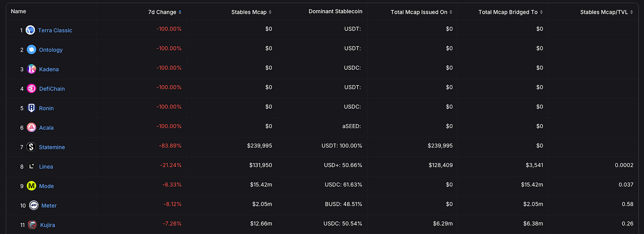Open the Linea chain link
The height and width of the screenshot is (234, 644).
point(46,167)
